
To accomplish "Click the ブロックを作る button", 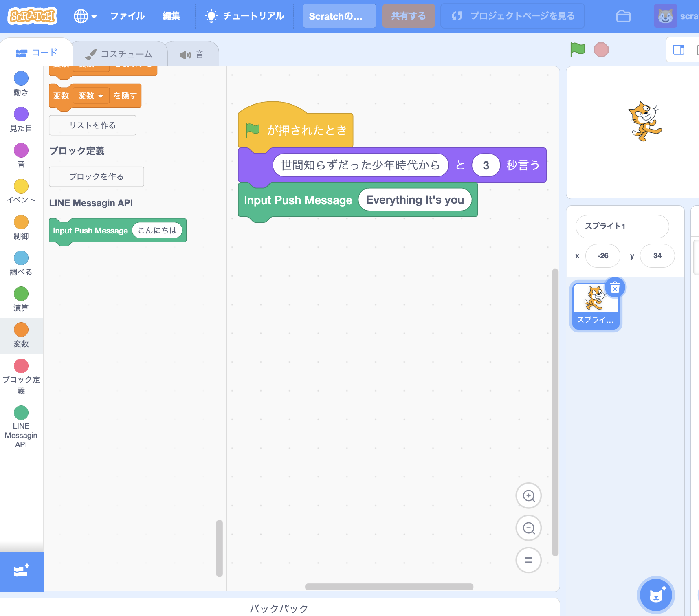I will (97, 176).
